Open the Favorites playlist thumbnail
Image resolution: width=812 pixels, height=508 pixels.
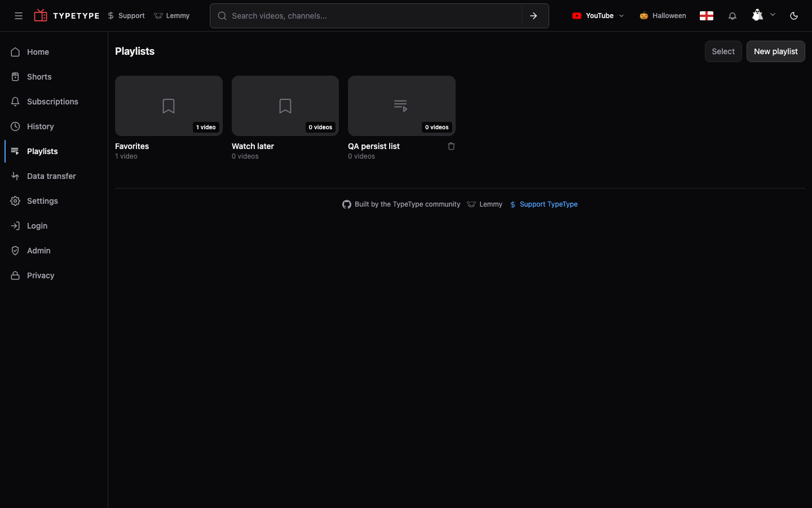click(x=169, y=106)
